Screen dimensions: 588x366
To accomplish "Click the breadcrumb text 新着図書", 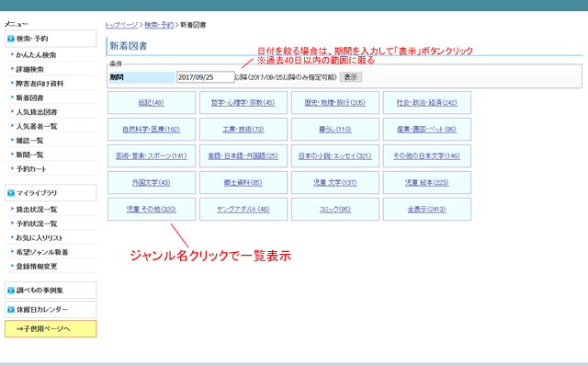I will tap(193, 25).
